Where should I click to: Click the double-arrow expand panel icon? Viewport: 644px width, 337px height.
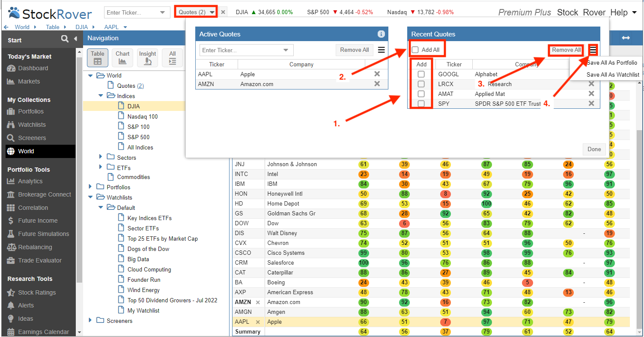[x=626, y=38]
